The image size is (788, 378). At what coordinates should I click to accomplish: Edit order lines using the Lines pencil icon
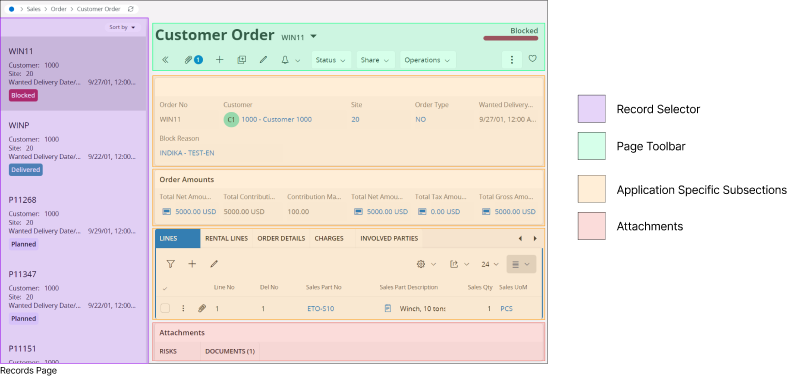(x=214, y=264)
